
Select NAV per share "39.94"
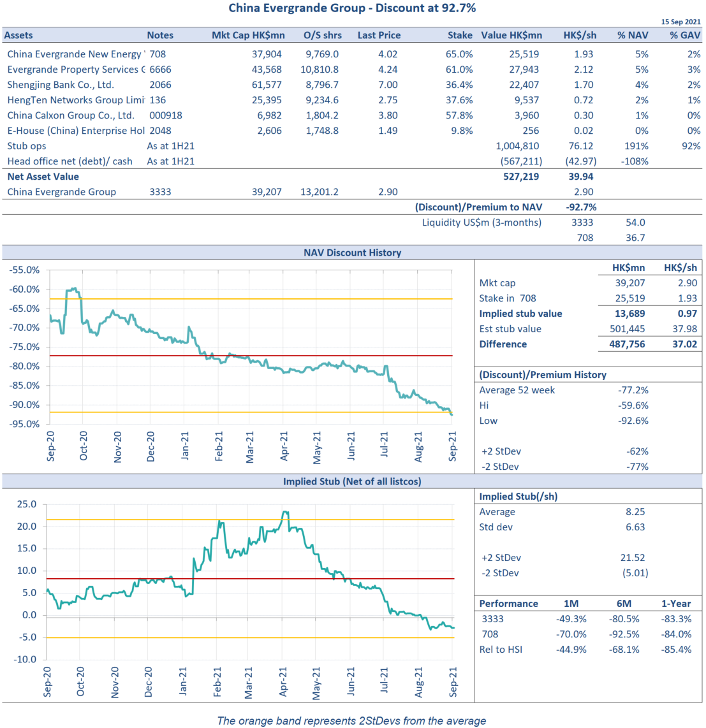[581, 177]
